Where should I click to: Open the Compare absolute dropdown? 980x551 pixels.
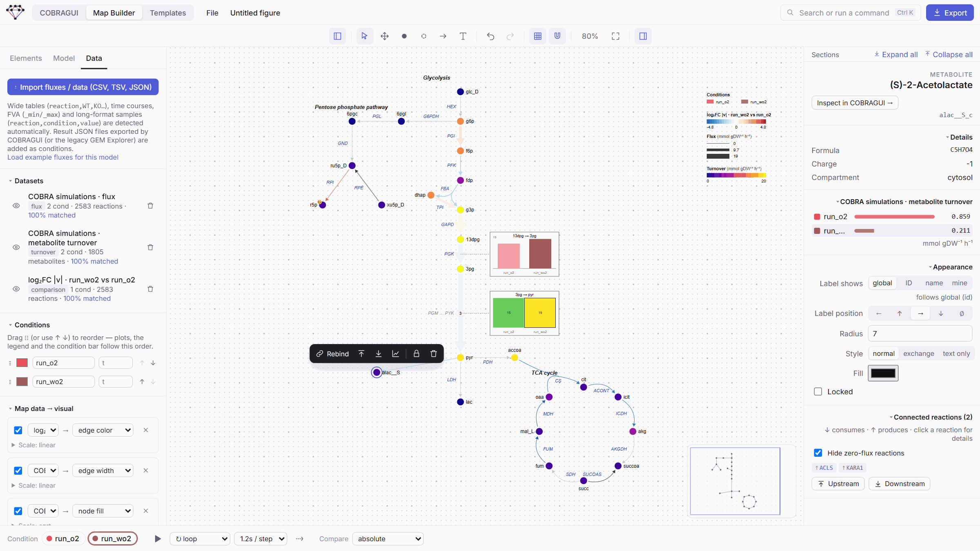pyautogui.click(x=388, y=539)
